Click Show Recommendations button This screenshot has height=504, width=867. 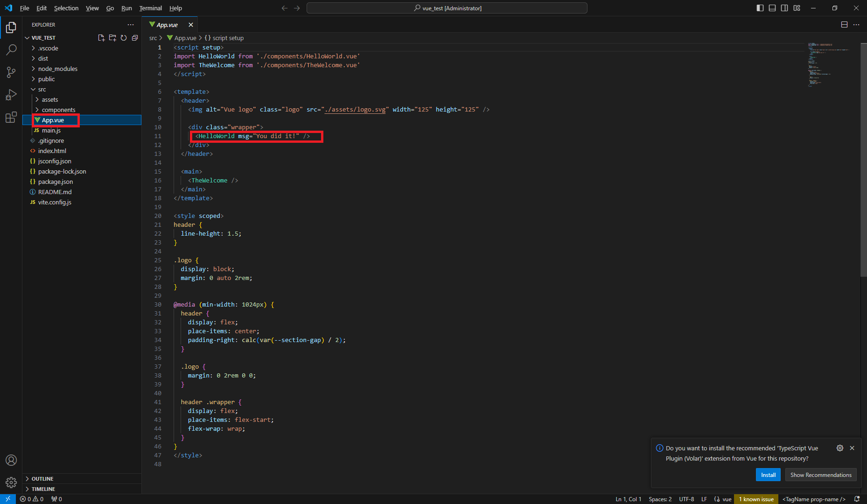pyautogui.click(x=821, y=475)
